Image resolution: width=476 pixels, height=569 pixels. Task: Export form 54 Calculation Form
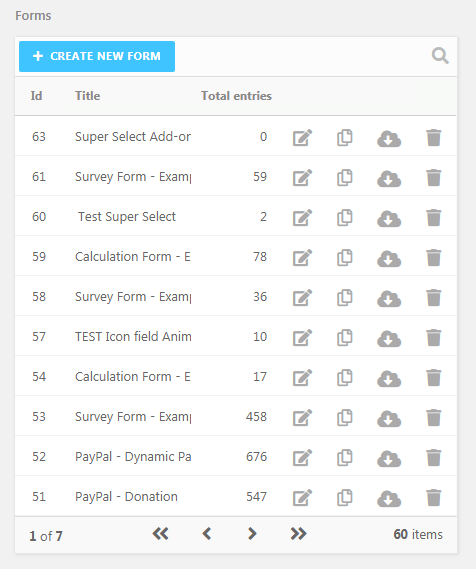(x=389, y=378)
